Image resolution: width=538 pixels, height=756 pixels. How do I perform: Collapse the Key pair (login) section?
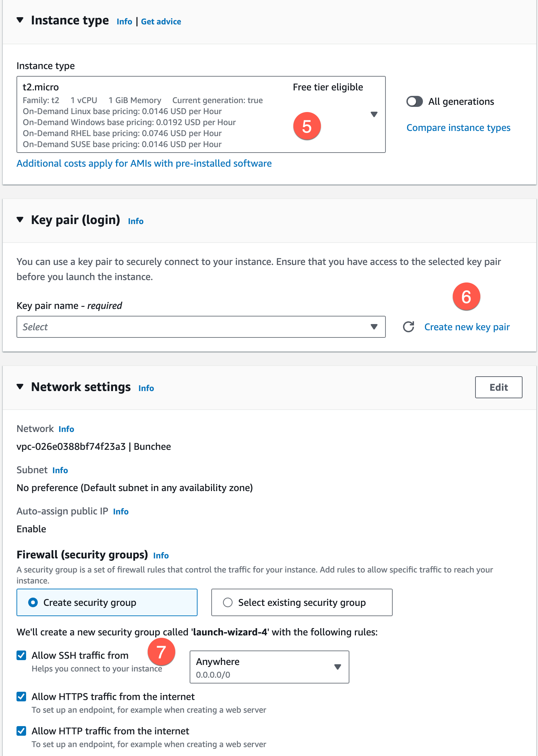[20, 220]
